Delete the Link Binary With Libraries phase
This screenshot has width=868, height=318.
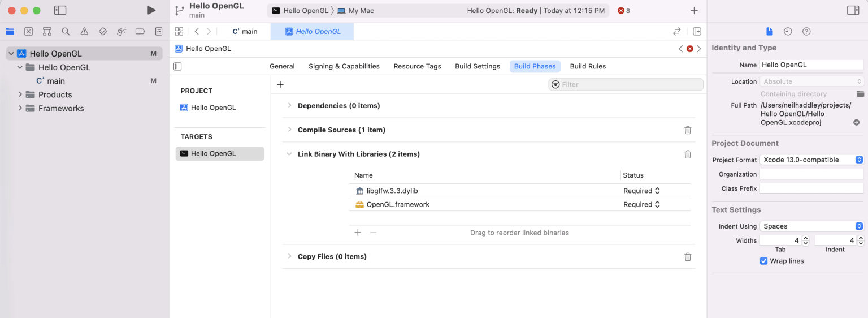(688, 154)
